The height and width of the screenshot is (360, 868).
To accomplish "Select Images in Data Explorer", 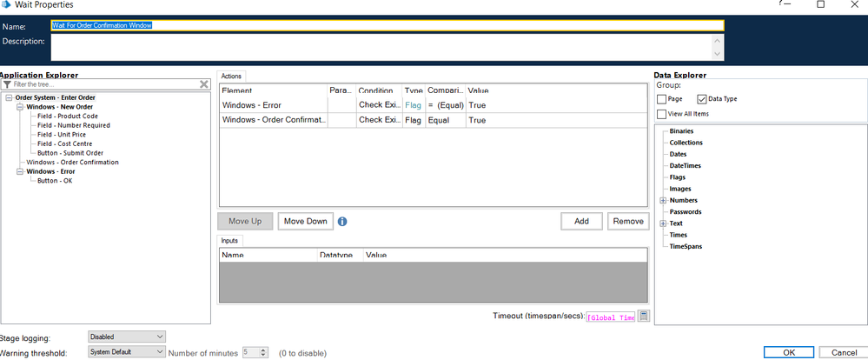I will pyautogui.click(x=680, y=189).
